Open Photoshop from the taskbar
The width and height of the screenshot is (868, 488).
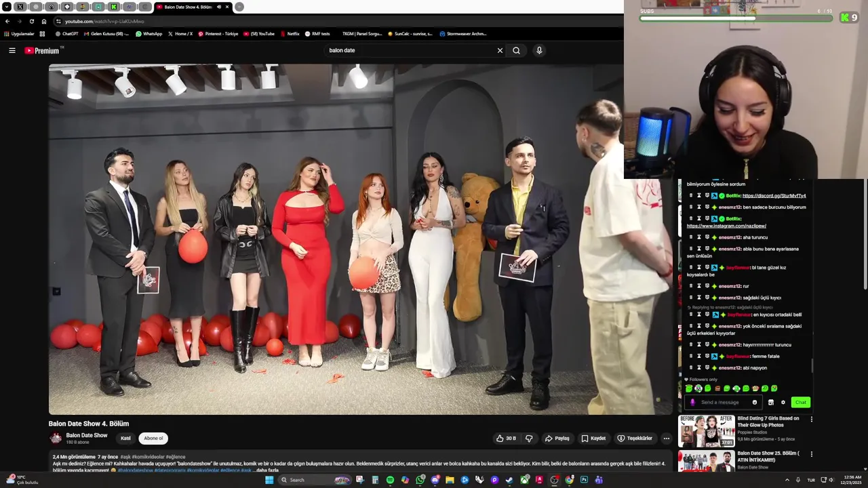(x=584, y=480)
